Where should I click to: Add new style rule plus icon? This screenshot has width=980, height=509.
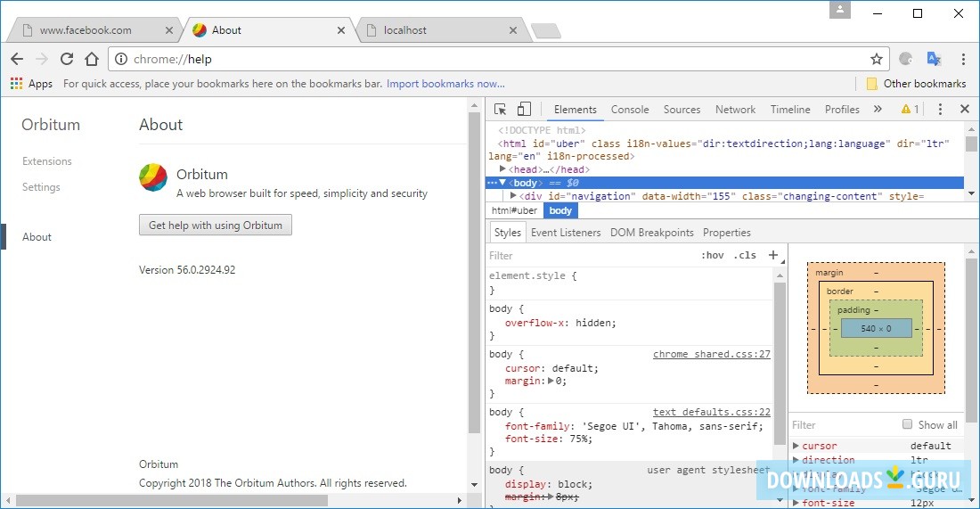click(773, 255)
